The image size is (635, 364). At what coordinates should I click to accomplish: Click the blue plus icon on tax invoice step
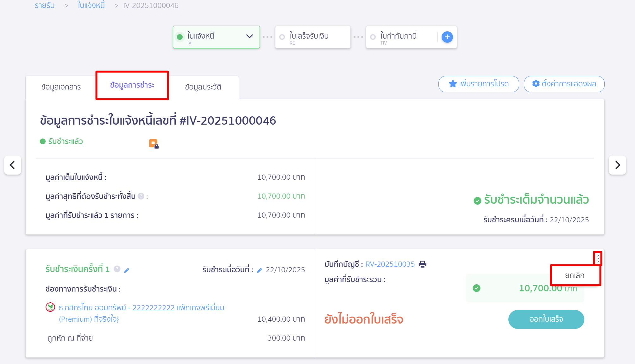(447, 37)
